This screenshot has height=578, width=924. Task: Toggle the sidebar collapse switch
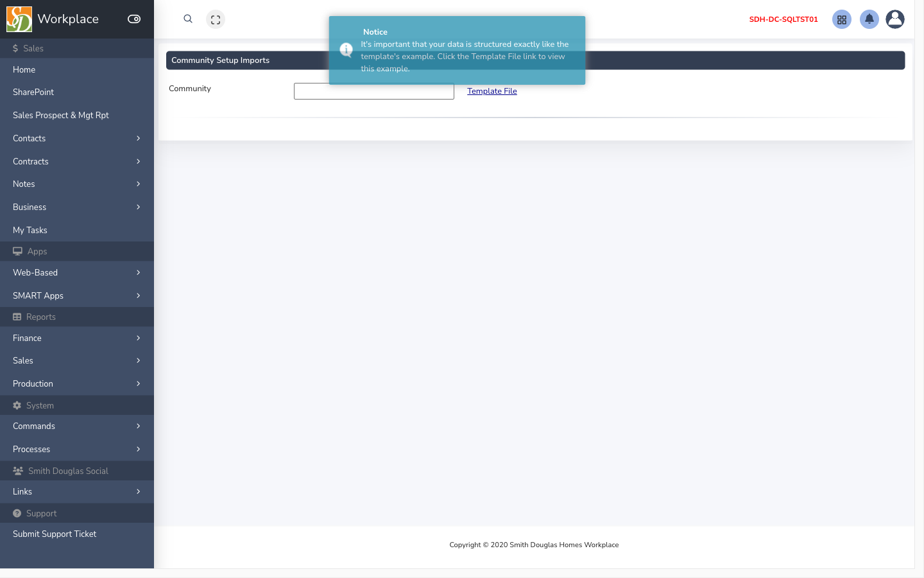coord(134,19)
